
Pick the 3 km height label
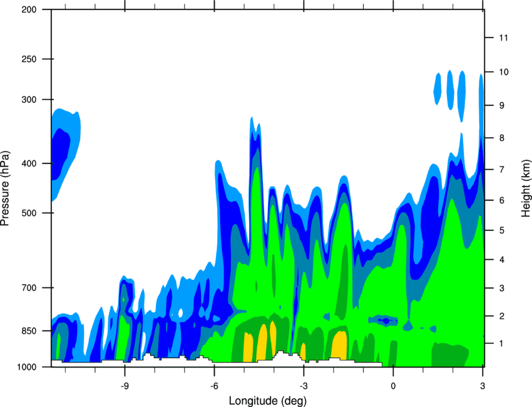click(502, 288)
